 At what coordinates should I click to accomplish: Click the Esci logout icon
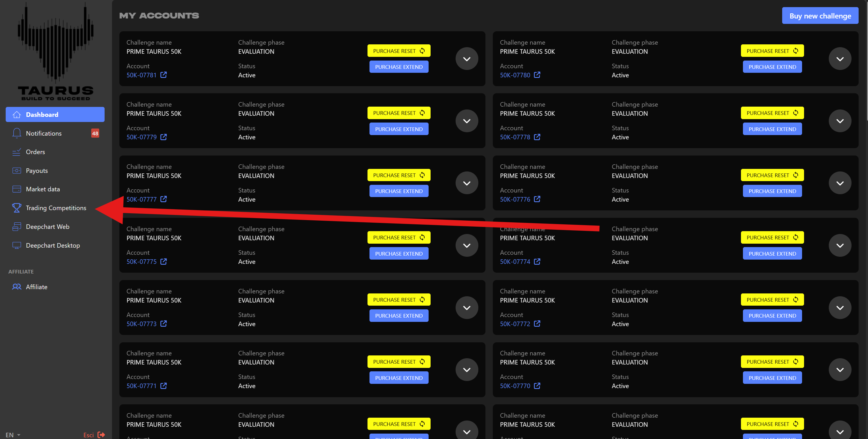click(x=101, y=435)
